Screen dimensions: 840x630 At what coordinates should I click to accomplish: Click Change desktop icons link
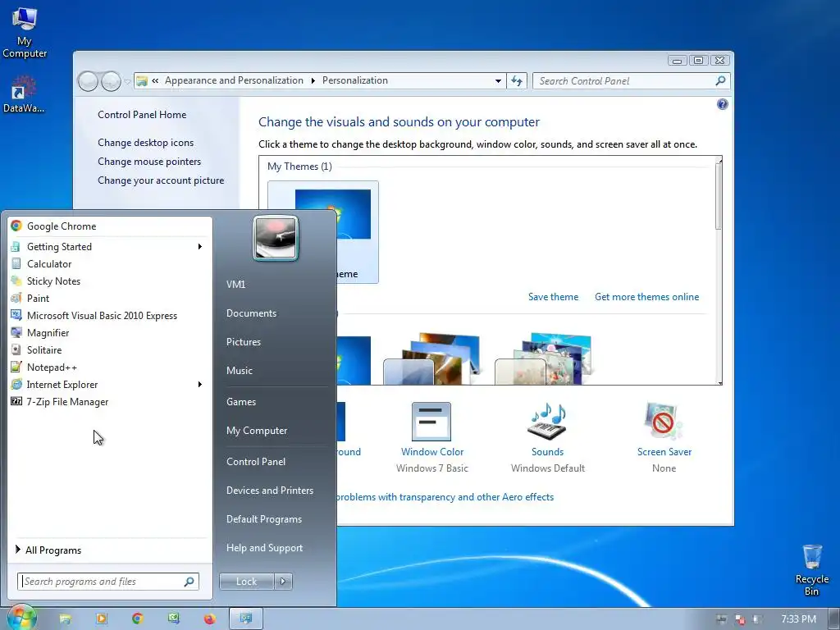[x=146, y=143]
